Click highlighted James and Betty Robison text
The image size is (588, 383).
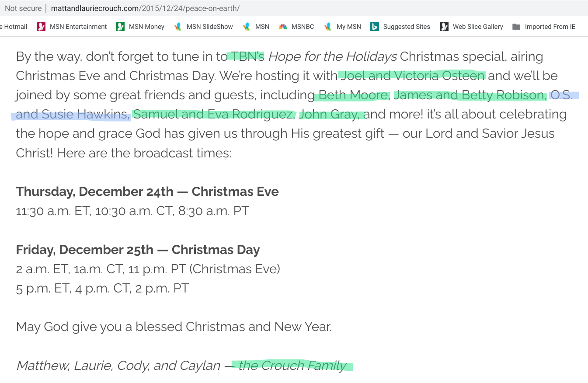(470, 95)
